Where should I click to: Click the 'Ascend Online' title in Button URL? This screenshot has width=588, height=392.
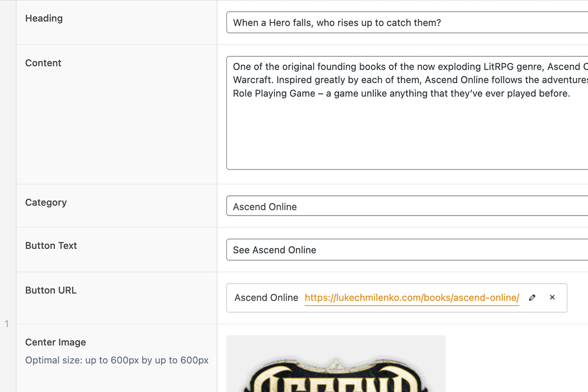tap(266, 298)
